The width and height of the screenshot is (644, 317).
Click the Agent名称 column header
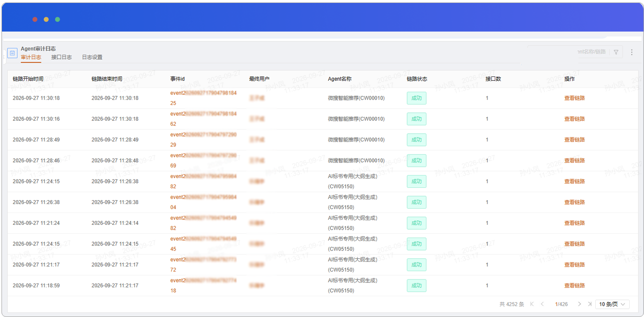(x=340, y=79)
